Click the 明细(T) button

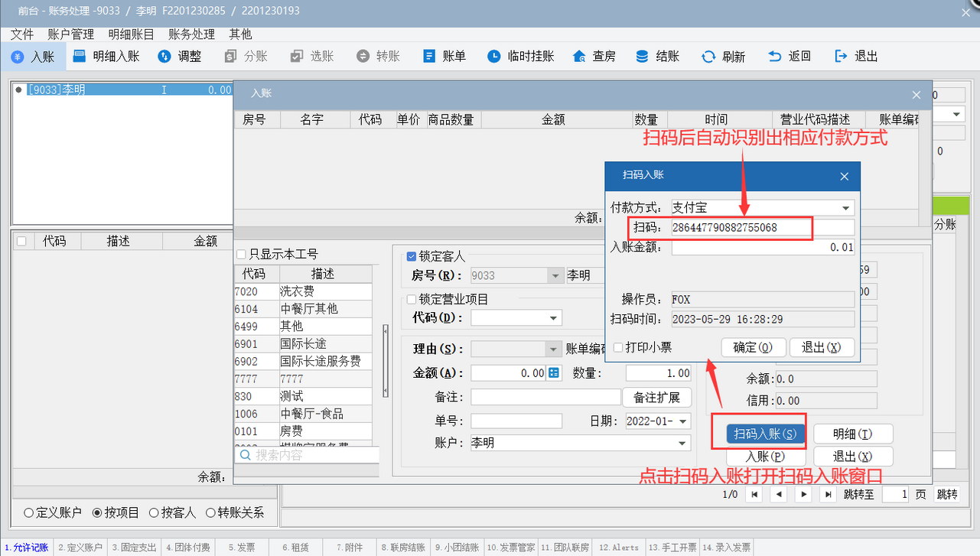(x=853, y=434)
